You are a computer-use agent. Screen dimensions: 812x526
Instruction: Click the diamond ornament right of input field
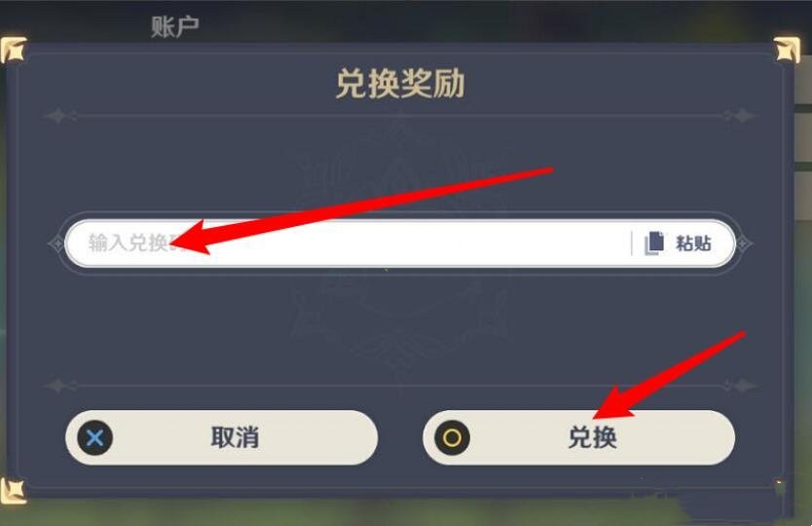pos(744,244)
